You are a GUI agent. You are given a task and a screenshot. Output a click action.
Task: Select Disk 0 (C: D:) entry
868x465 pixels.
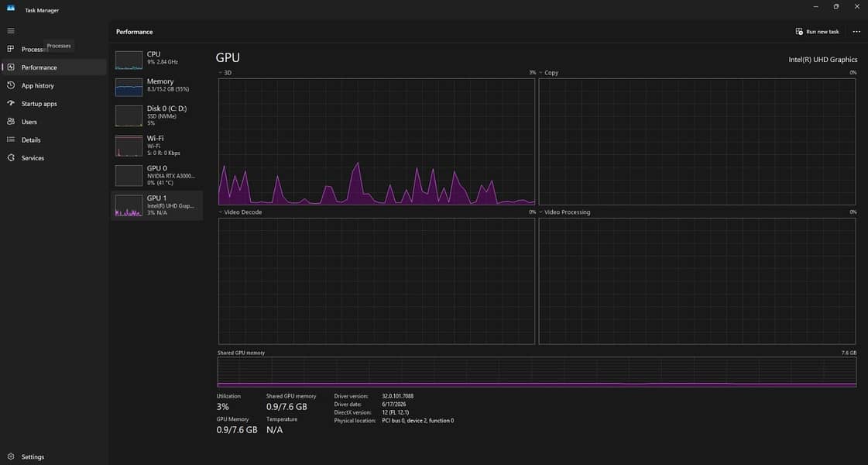[156, 115]
